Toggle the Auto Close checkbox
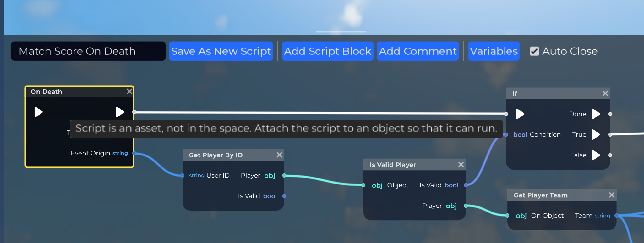The width and height of the screenshot is (644, 243). [534, 51]
